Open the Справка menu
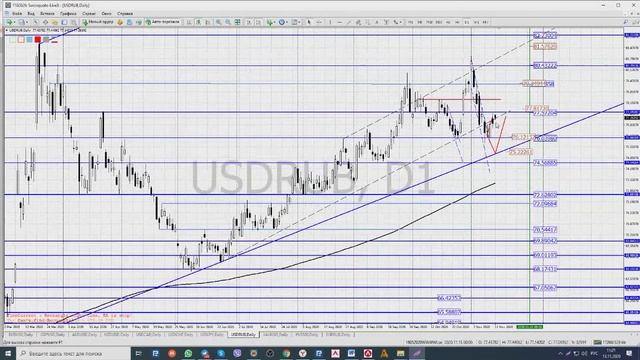This screenshot has height=360, width=640. pos(125,13)
